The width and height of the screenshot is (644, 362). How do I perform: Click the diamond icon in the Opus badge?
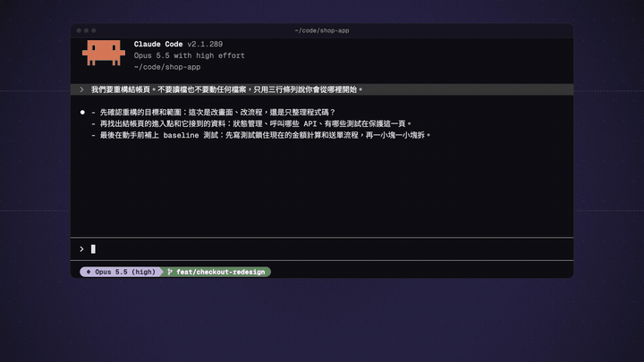coord(89,272)
